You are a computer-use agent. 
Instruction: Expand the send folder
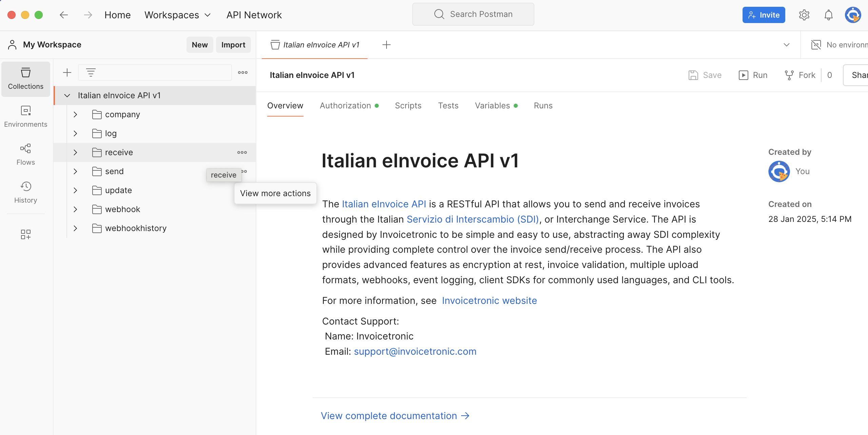[x=75, y=171]
